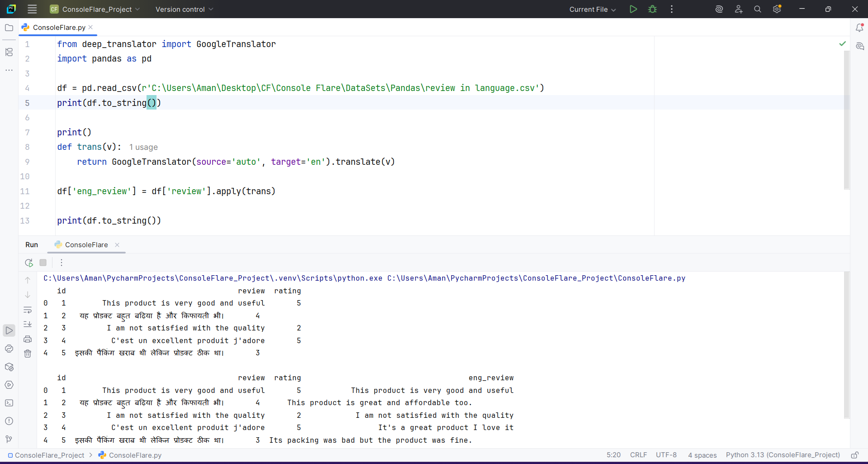This screenshot has height=464, width=868.
Task: Toggle scroll to end of console
Action: 28,324
